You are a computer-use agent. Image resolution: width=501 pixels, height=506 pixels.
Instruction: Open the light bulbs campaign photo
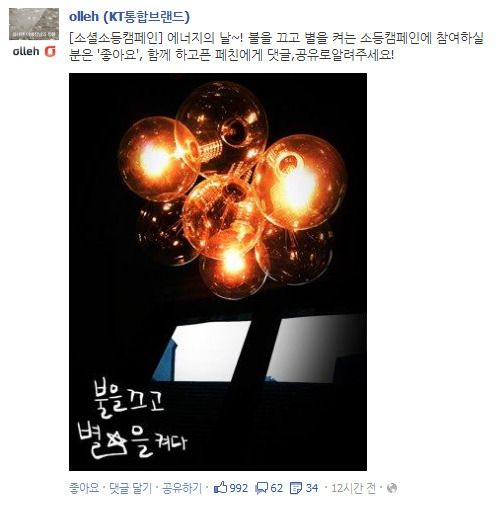[218, 272]
